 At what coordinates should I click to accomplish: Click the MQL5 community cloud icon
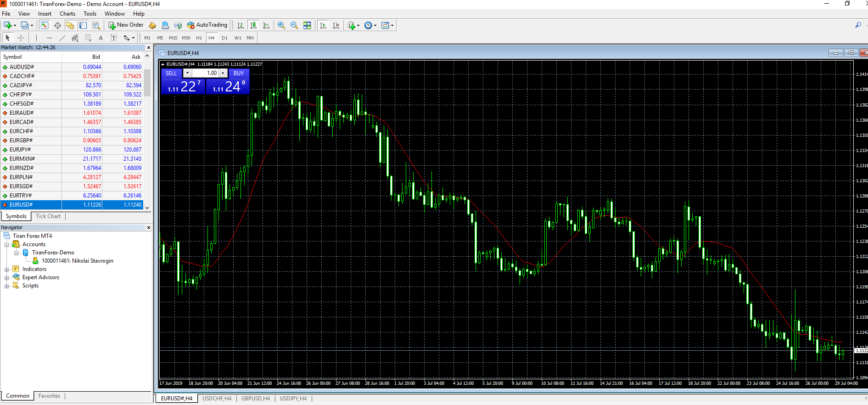tap(165, 25)
